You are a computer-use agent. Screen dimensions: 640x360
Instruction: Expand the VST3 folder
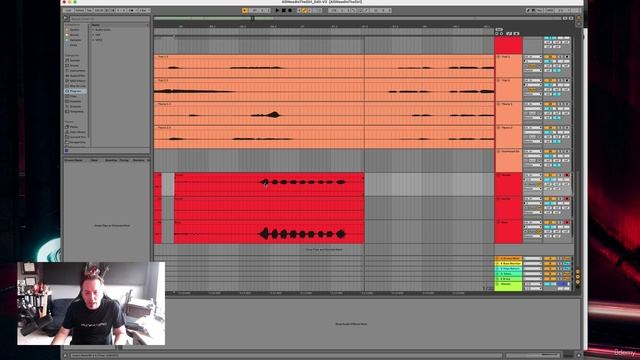[x=93, y=40]
